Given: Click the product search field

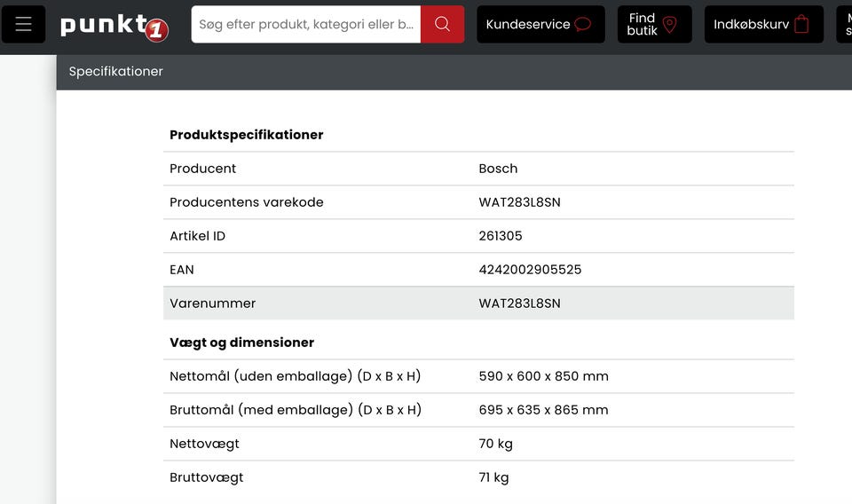Looking at the screenshot, I should click(x=306, y=25).
